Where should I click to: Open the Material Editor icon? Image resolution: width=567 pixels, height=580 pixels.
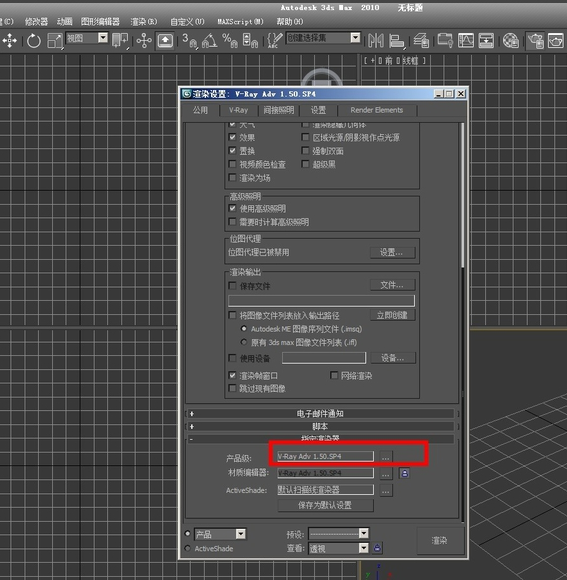511,41
